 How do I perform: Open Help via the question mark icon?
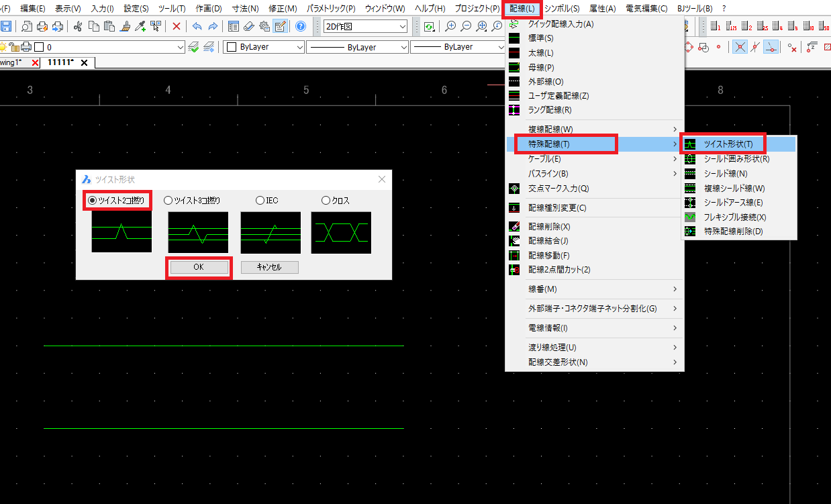pyautogui.click(x=299, y=27)
